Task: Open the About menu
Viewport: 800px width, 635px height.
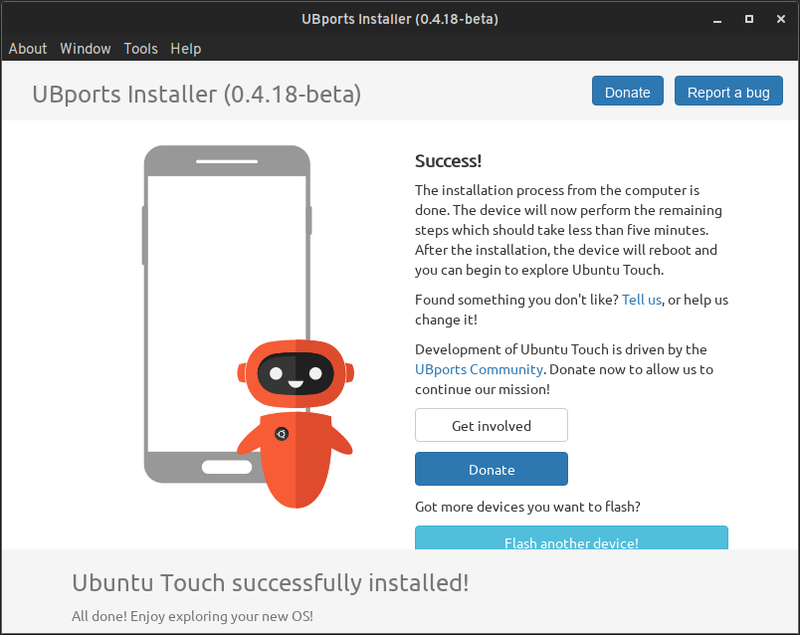Action: [x=28, y=48]
